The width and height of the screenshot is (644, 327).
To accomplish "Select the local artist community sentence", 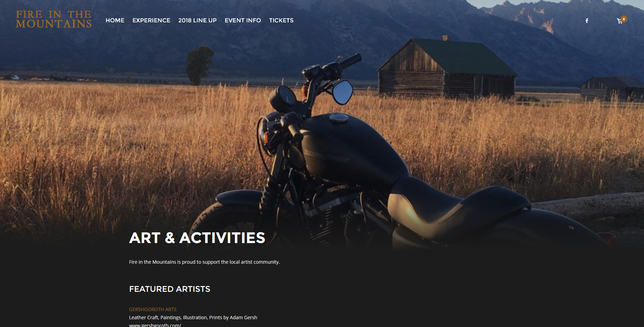I will [x=204, y=262].
